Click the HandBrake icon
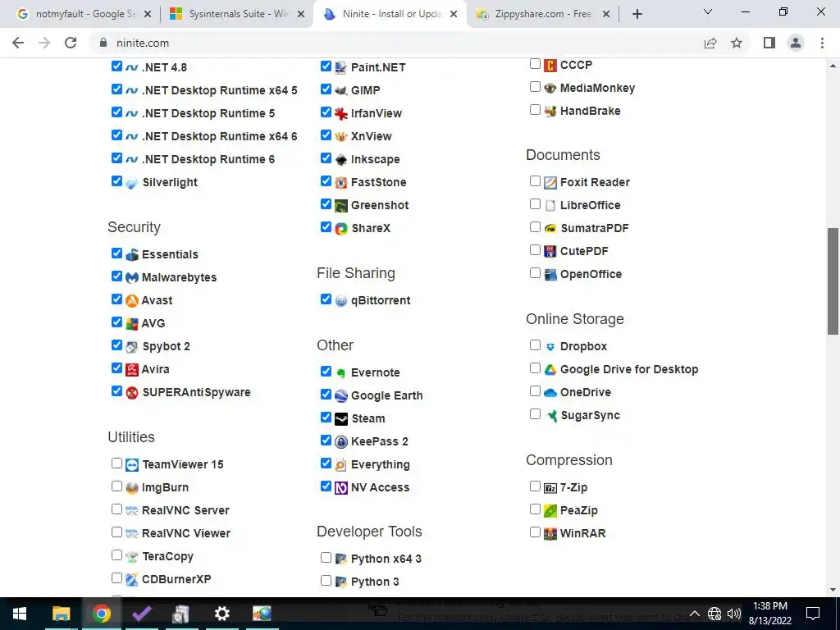 [550, 112]
